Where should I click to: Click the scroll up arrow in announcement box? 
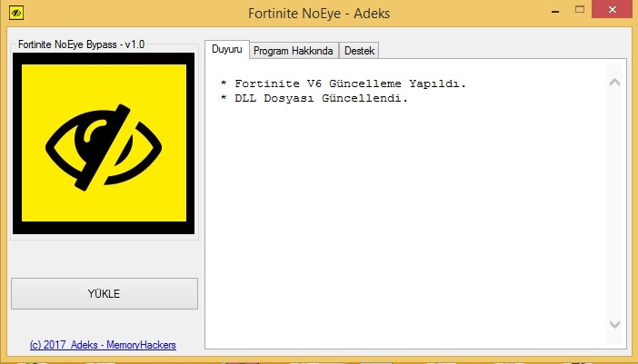pos(614,83)
